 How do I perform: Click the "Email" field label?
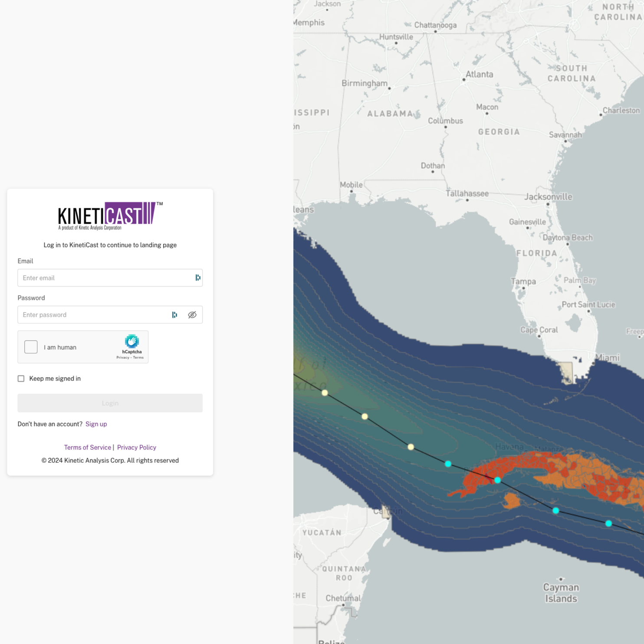(25, 261)
